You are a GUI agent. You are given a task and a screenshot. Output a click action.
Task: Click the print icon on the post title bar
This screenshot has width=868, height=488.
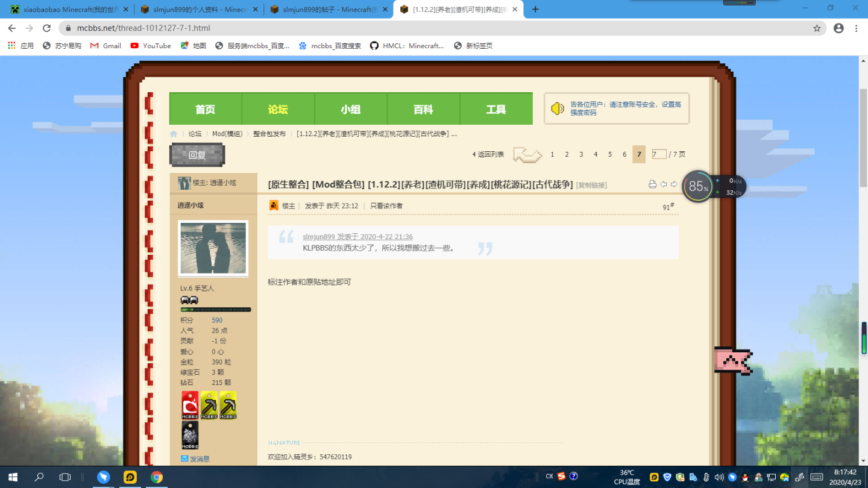point(652,184)
